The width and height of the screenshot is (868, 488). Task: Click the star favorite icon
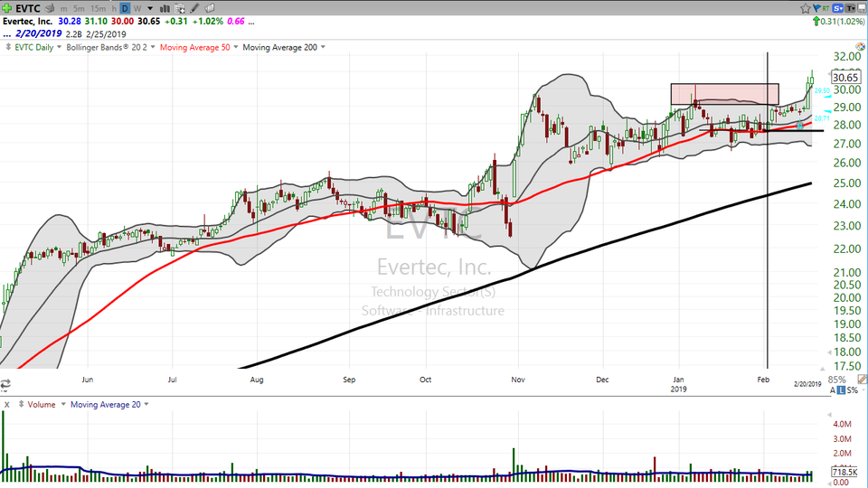805,8
